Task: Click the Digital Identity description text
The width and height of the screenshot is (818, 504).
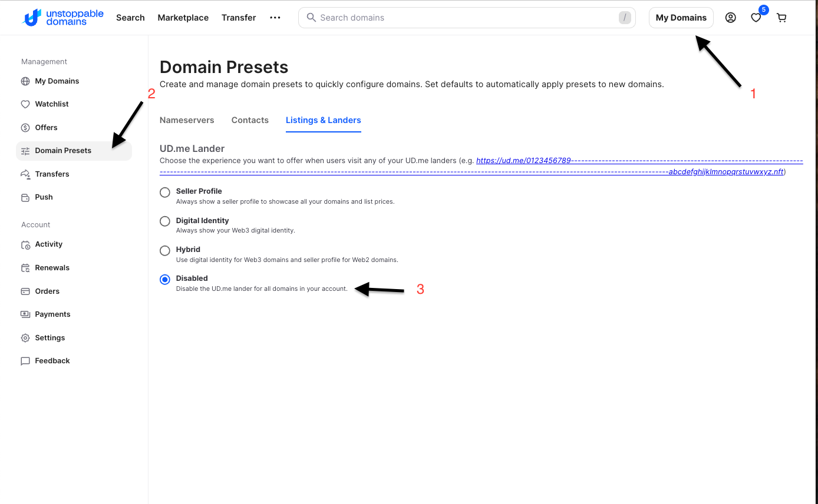Action: click(236, 230)
